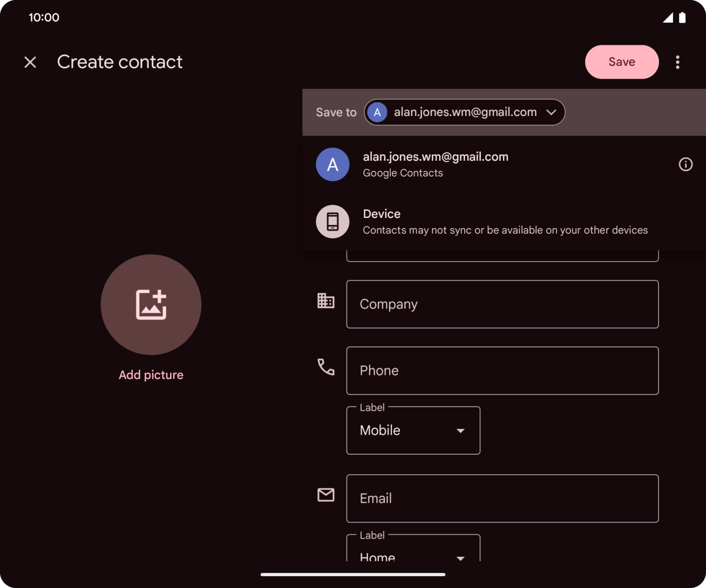Click the Add picture label text
Image resolution: width=706 pixels, height=588 pixels.
151,374
